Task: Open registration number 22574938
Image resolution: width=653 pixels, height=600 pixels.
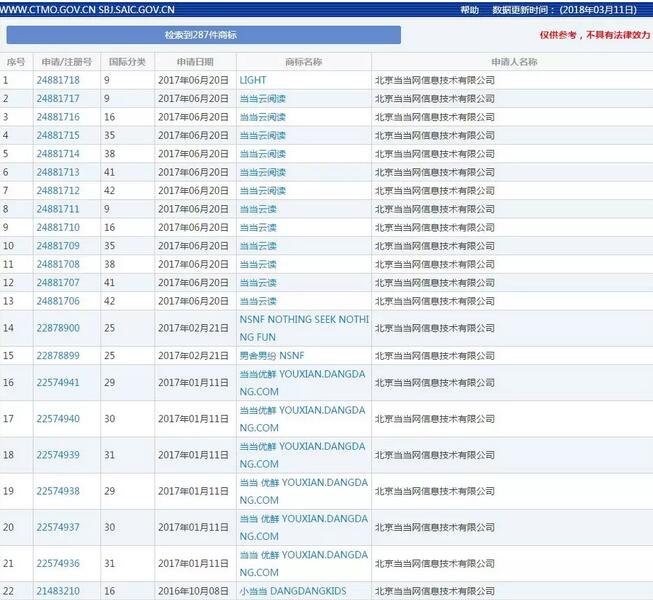Action: [x=58, y=491]
